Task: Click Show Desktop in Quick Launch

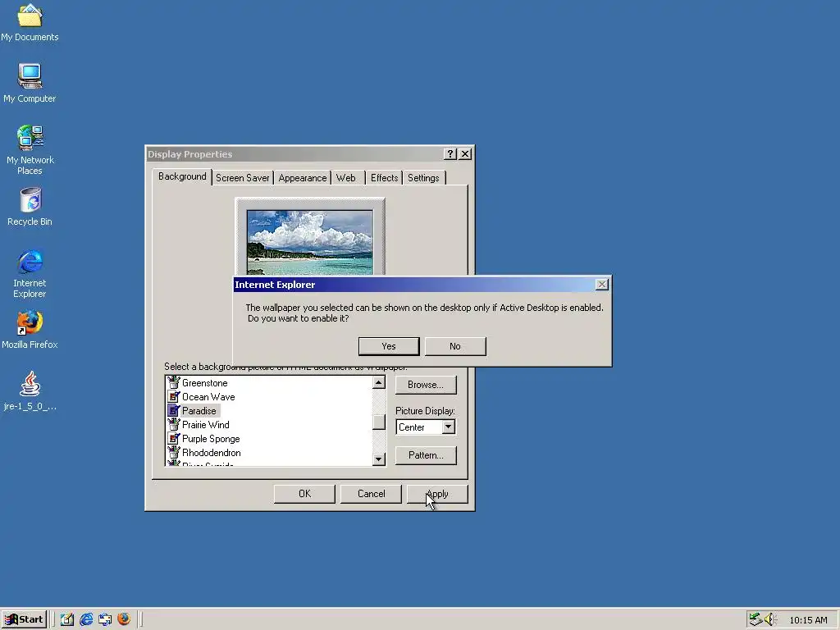Action: (67, 619)
